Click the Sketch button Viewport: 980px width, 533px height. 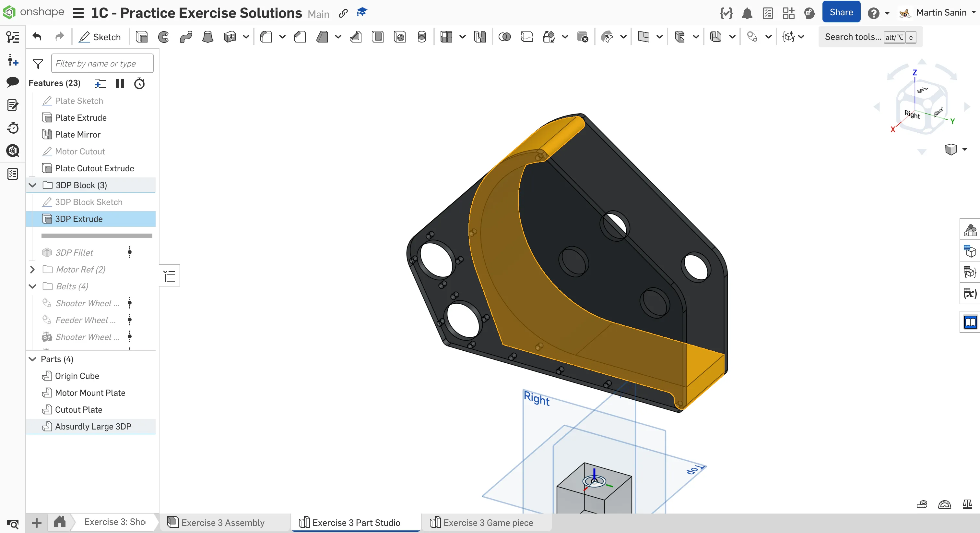(100, 37)
